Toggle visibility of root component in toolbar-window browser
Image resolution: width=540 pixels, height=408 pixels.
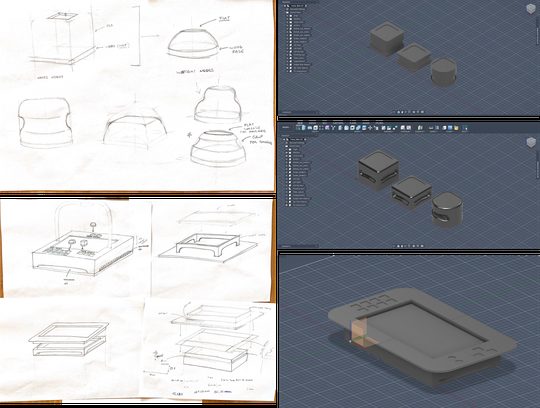pyautogui.click(x=287, y=139)
